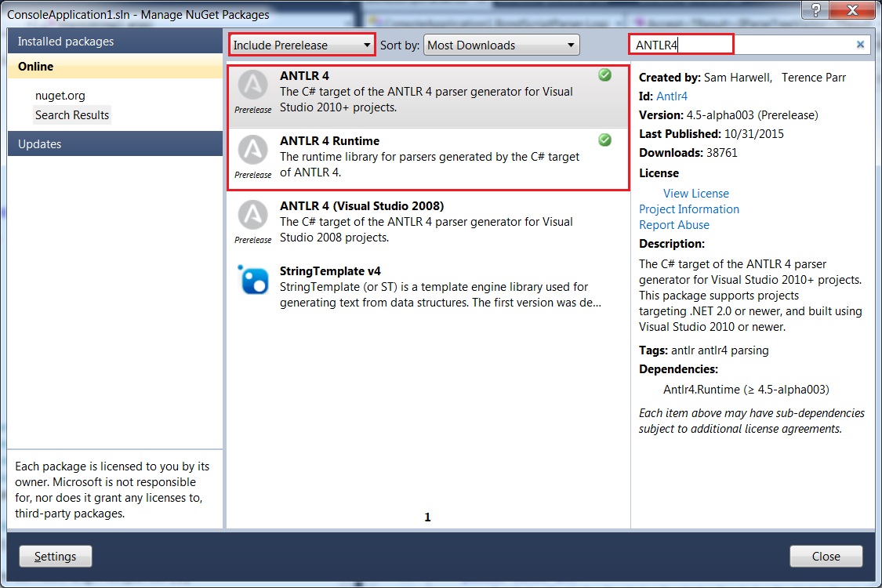Switch to the Installed packages section

pos(115,41)
